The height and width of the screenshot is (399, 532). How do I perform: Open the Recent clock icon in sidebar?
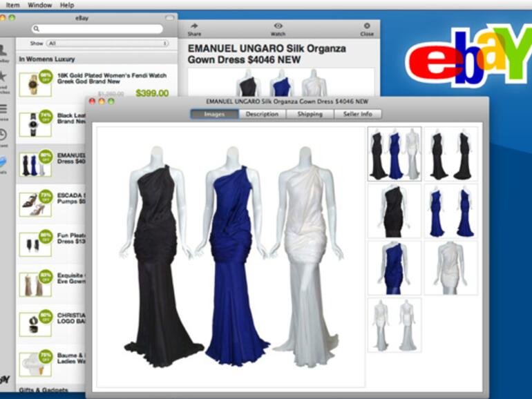pyautogui.click(x=3, y=135)
